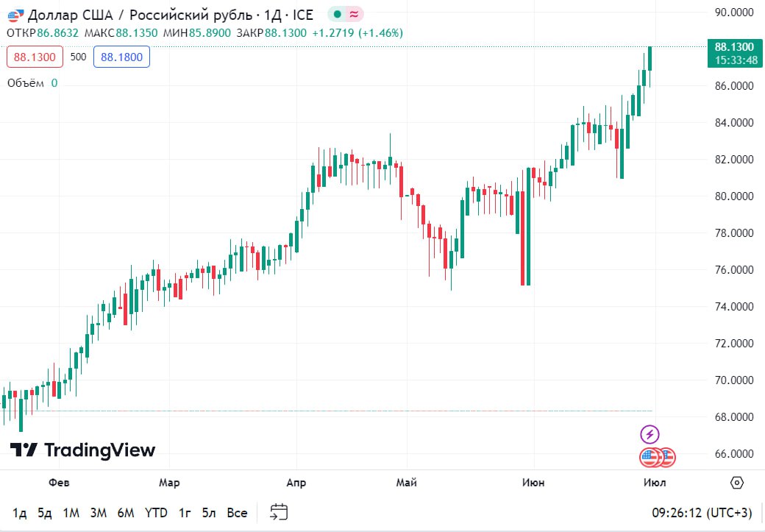Switch to the 1М time range
The height and width of the screenshot is (532, 765).
pyautogui.click(x=71, y=513)
